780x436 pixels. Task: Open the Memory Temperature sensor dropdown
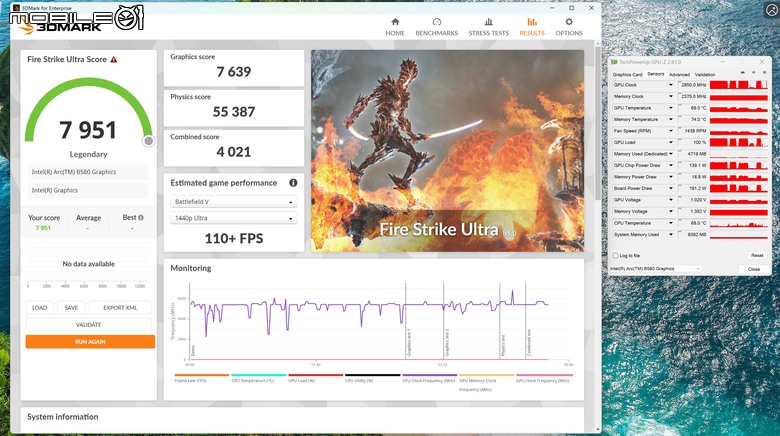point(671,119)
